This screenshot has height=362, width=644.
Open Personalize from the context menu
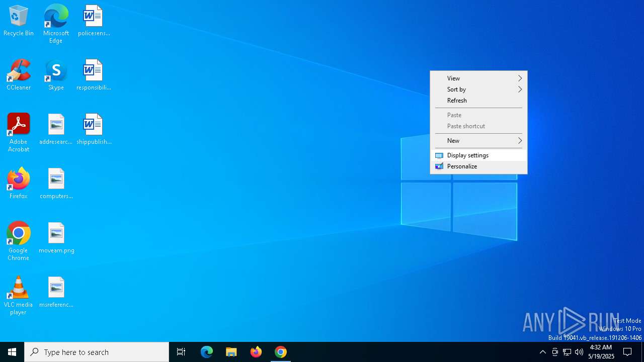(478, 166)
